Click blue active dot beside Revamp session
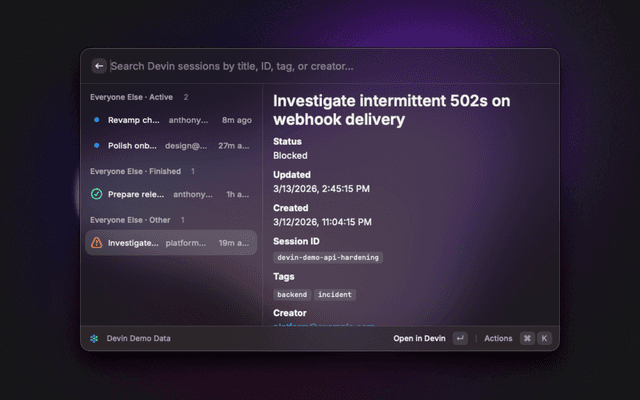The height and width of the screenshot is (400, 640). pos(96,120)
